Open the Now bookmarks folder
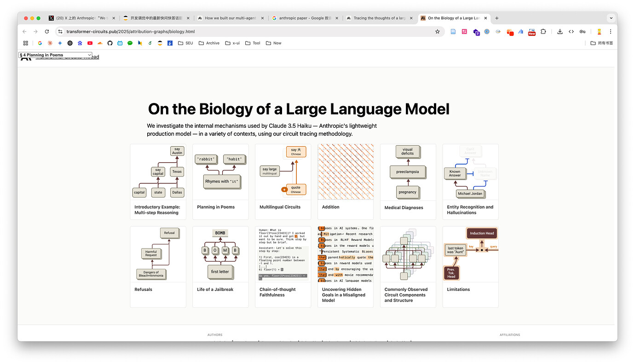 (x=273, y=43)
